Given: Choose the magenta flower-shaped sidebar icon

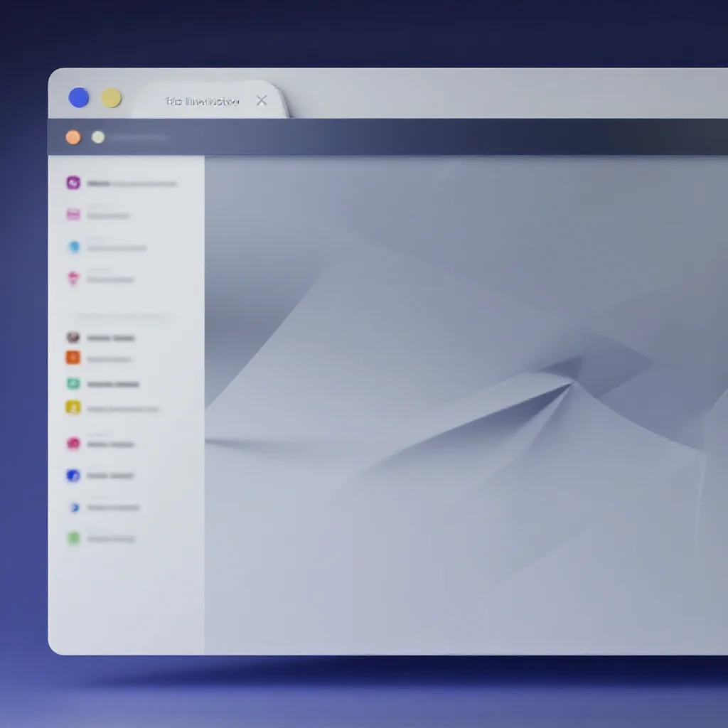Looking at the screenshot, I should (73, 278).
